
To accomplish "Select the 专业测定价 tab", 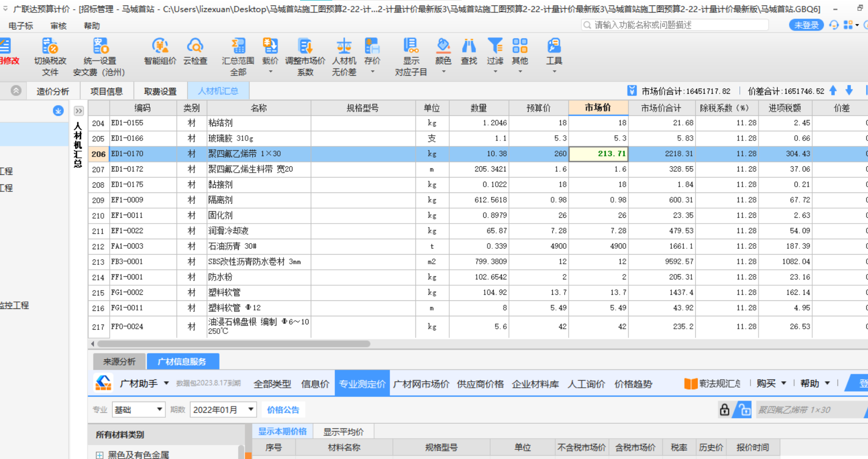I will (x=362, y=384).
